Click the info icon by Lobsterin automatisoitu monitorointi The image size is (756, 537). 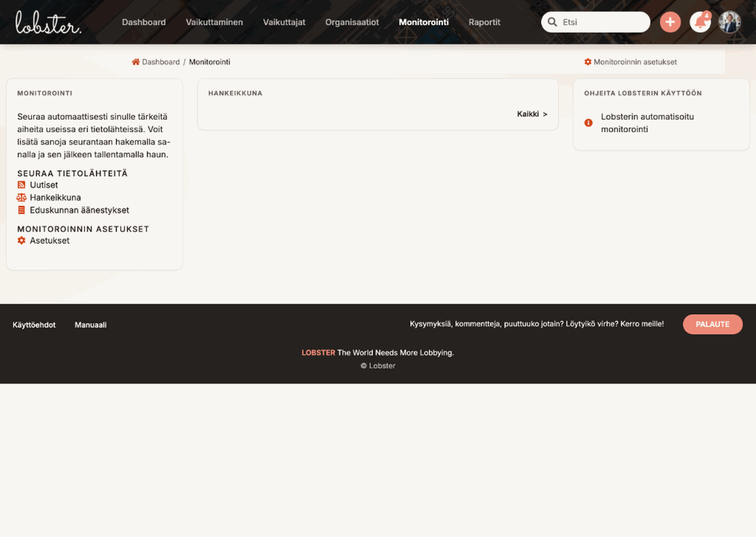(x=588, y=123)
